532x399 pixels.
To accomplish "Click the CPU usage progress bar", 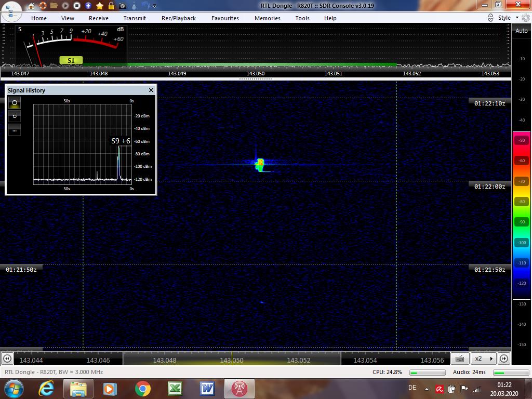I will click(428, 373).
